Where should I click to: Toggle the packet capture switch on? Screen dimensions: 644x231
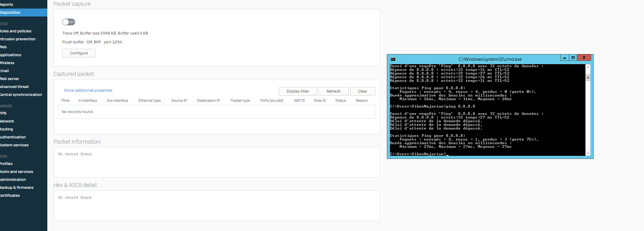click(x=69, y=22)
